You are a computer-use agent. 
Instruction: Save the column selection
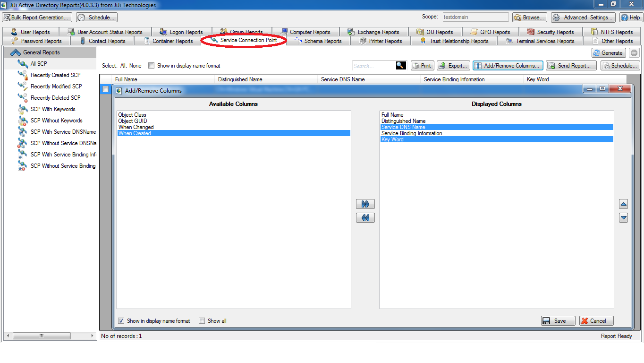(558, 321)
